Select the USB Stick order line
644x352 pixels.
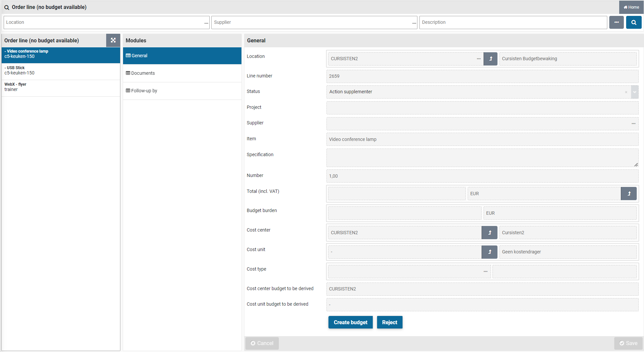(x=61, y=70)
